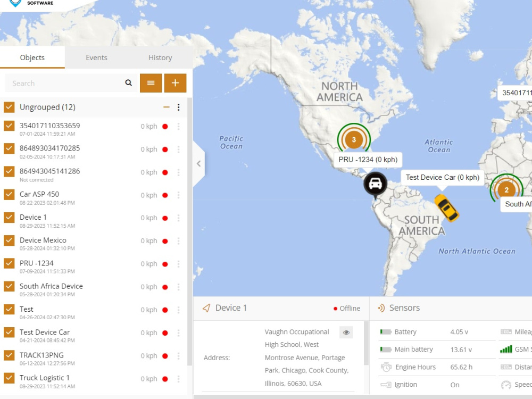
Task: Click the red status dot for Test
Action: tap(165, 310)
